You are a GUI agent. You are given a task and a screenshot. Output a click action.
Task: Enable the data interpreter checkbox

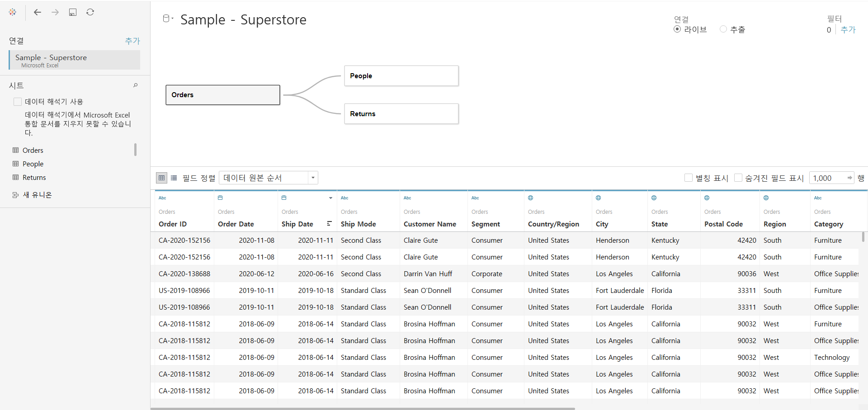(x=18, y=102)
